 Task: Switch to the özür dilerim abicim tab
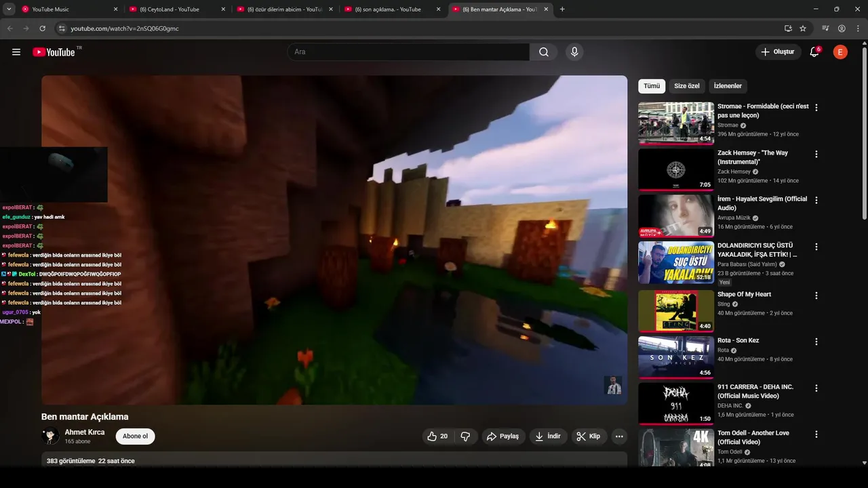click(285, 9)
